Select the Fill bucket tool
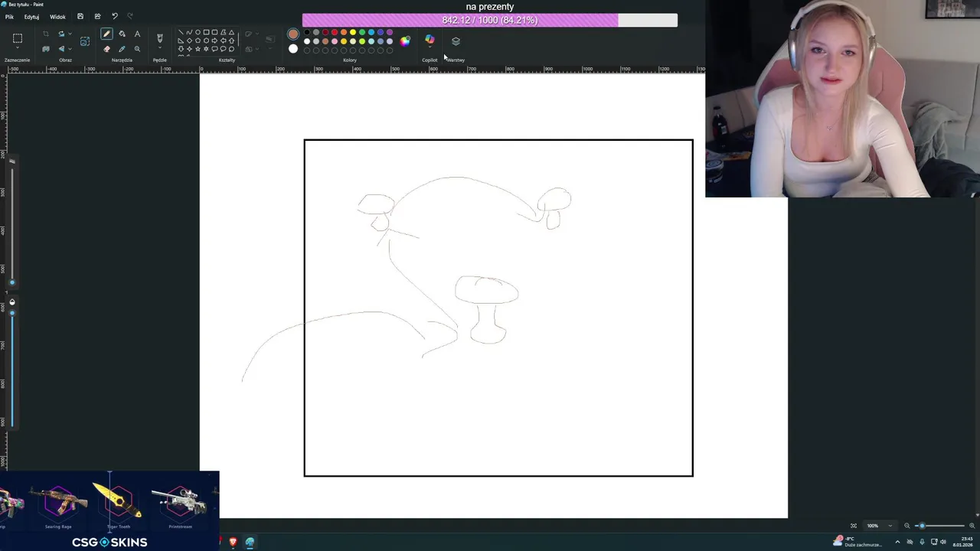The height and width of the screenshot is (551, 980). pos(122,34)
